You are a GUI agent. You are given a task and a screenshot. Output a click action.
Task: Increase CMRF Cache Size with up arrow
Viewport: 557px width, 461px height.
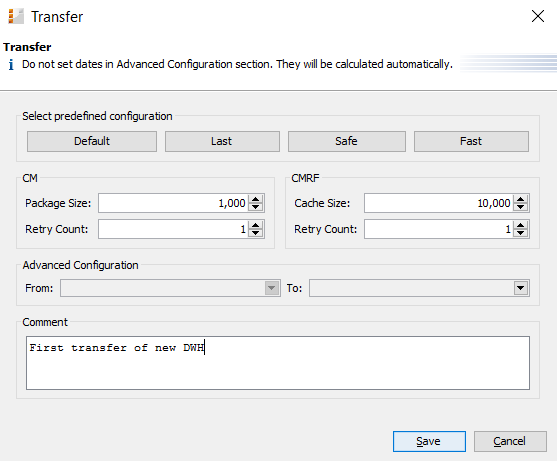(x=521, y=199)
